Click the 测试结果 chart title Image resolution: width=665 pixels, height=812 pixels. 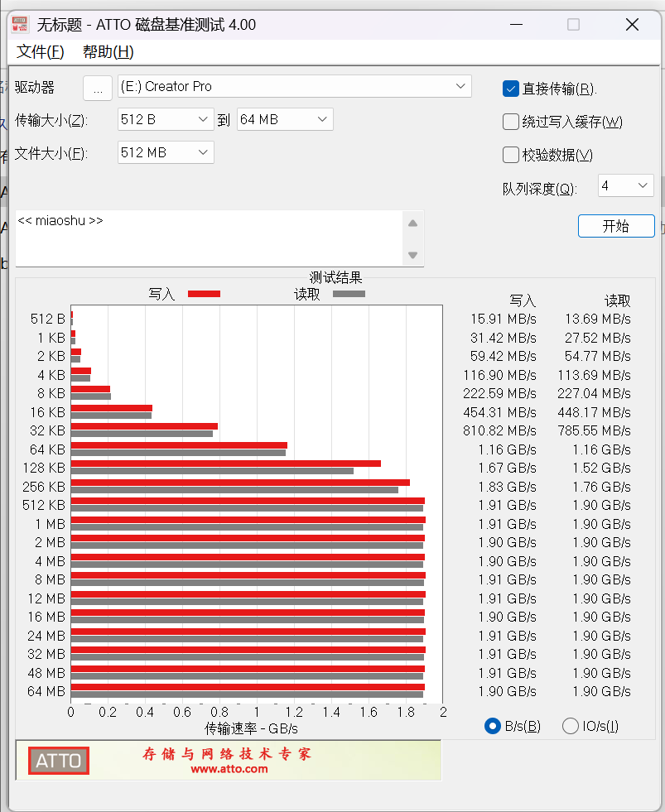tap(335, 277)
